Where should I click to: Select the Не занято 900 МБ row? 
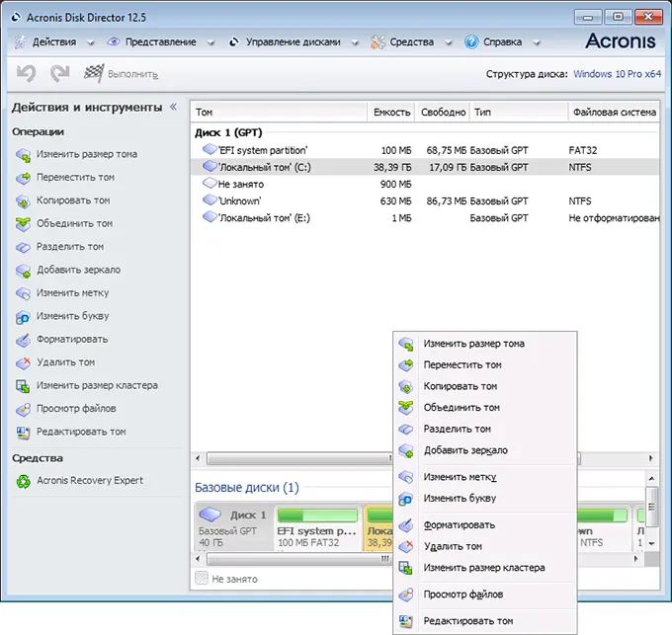425,184
